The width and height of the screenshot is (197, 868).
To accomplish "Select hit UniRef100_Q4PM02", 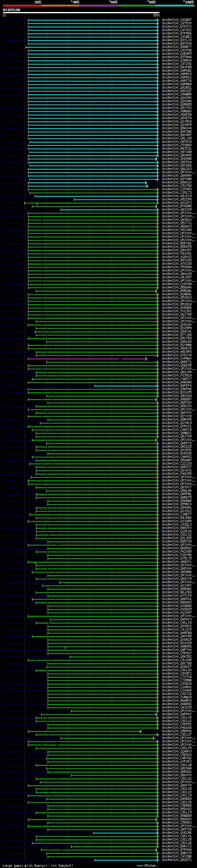I will pyautogui.click(x=176, y=714).
